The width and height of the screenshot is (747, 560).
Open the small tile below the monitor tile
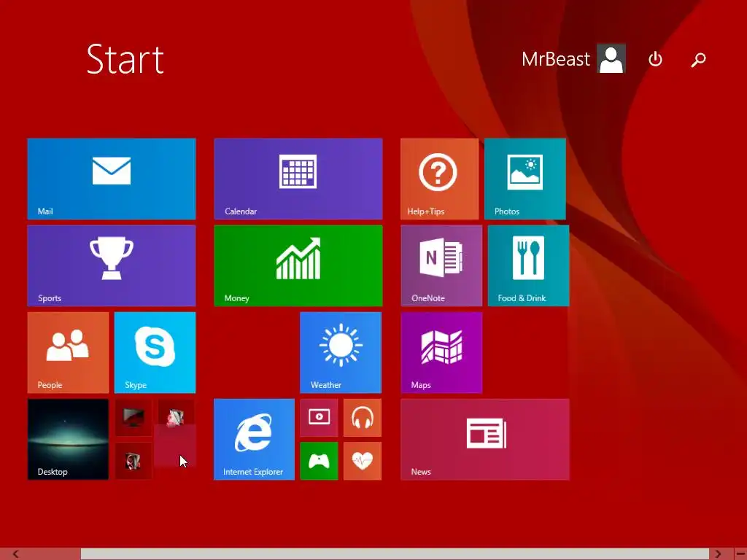pos(133,461)
